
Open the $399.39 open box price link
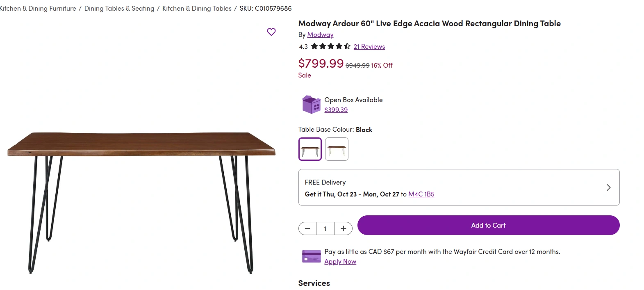[336, 110]
